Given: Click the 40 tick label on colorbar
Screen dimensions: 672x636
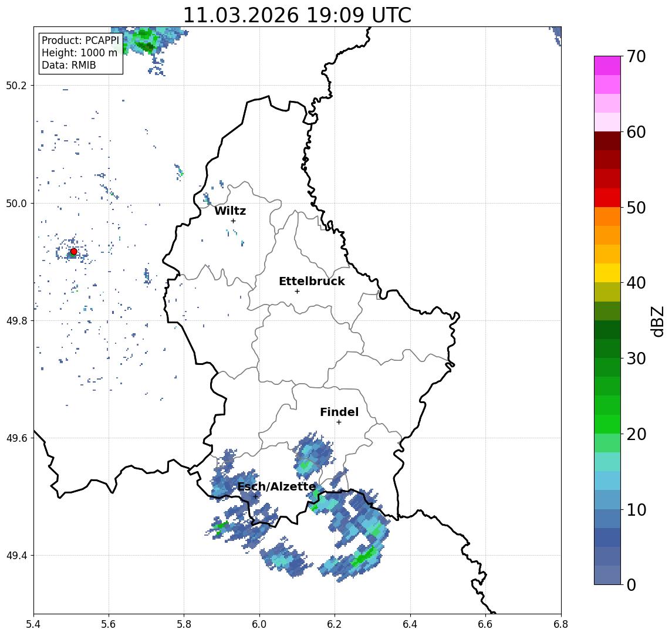Looking at the screenshot, I should click(636, 282).
